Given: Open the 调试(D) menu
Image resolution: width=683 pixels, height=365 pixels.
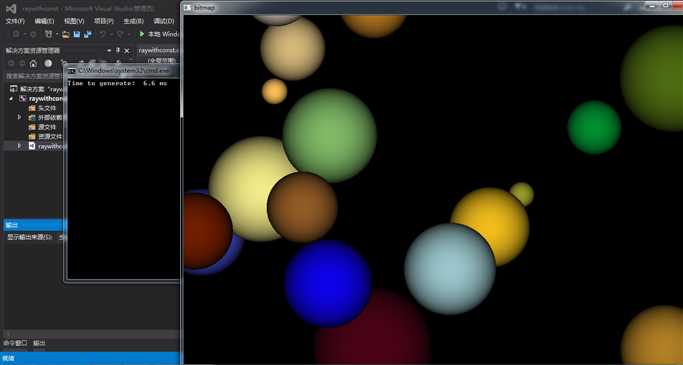Looking at the screenshot, I should (x=163, y=21).
